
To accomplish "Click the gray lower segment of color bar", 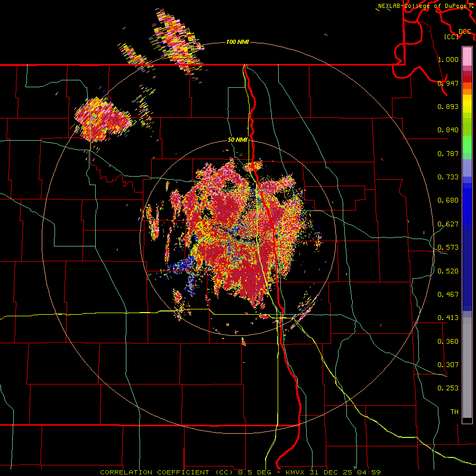I will pos(467,368).
